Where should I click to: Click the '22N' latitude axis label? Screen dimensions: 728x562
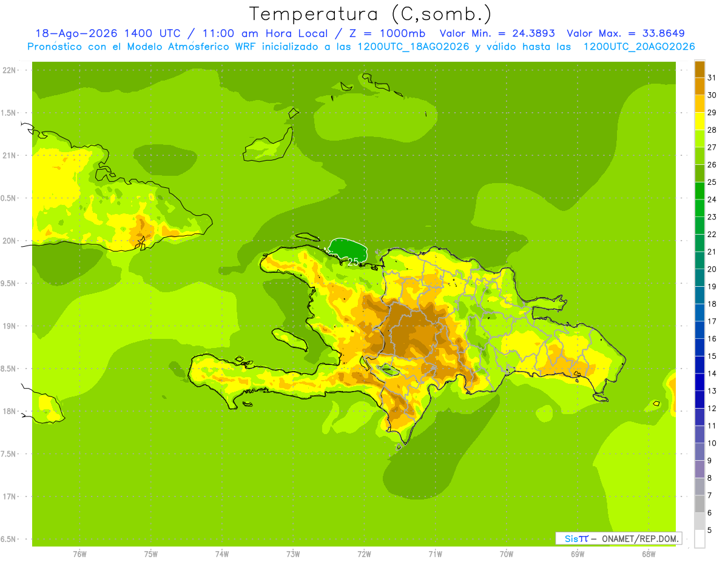tap(9, 70)
